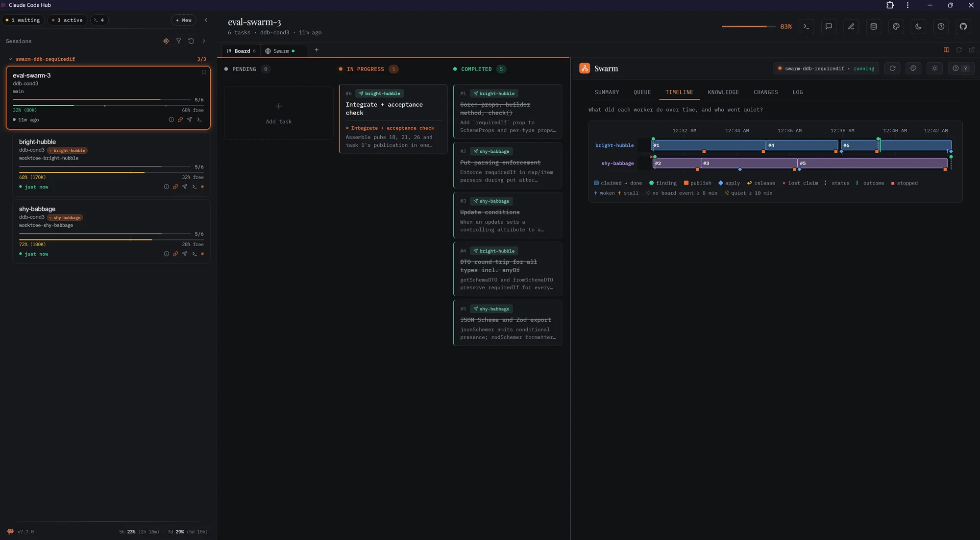Toggle the 1 waiting filter pill
980x540 pixels.
click(x=23, y=20)
